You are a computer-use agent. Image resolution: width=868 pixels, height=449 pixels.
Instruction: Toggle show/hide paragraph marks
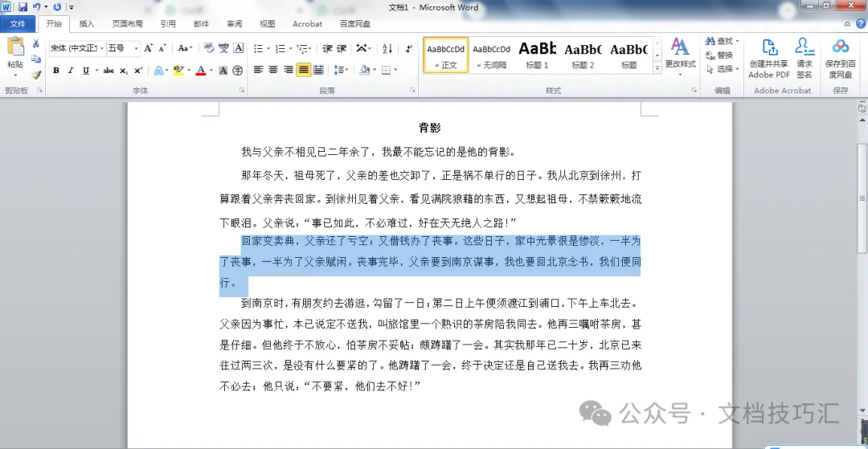pyautogui.click(x=408, y=49)
